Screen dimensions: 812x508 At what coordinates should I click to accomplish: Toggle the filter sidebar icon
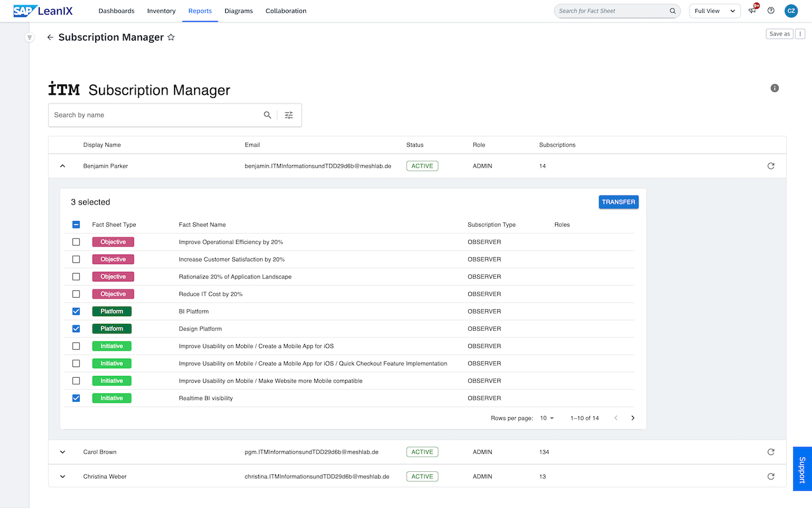point(29,37)
